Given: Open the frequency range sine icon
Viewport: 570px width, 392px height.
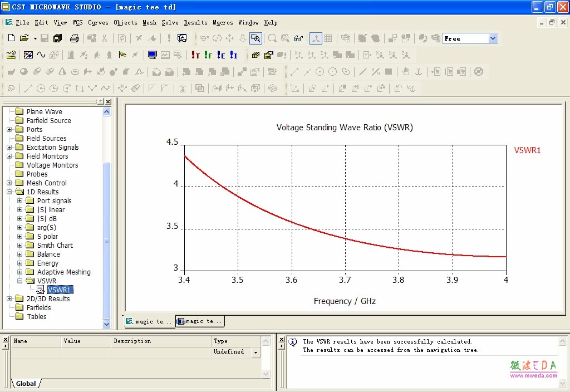Looking at the screenshot, I should click(41, 55).
